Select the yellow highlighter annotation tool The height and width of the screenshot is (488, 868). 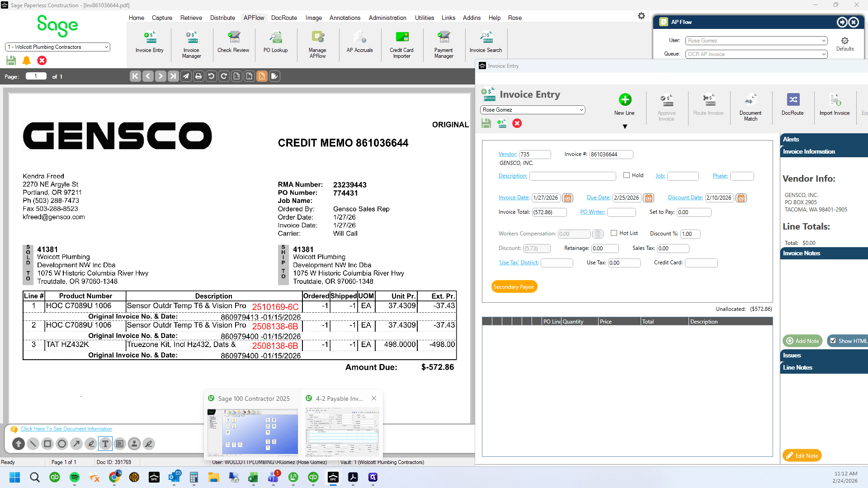[x=91, y=444]
